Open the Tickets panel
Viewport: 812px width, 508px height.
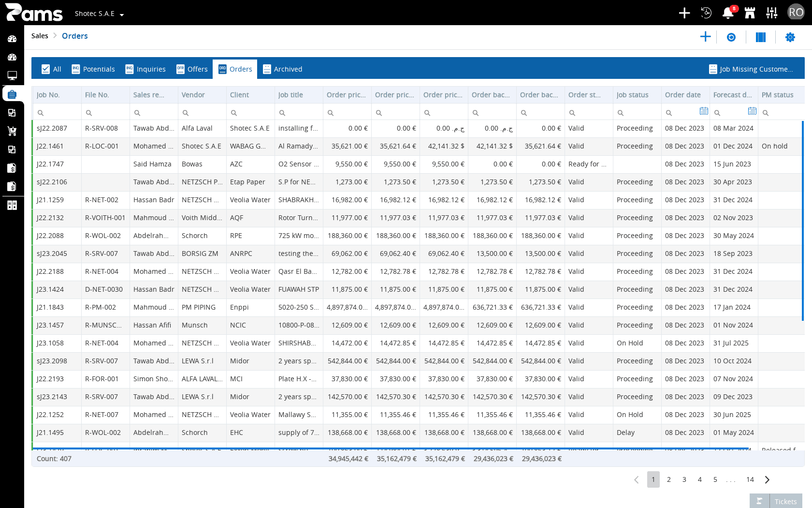[x=776, y=501]
